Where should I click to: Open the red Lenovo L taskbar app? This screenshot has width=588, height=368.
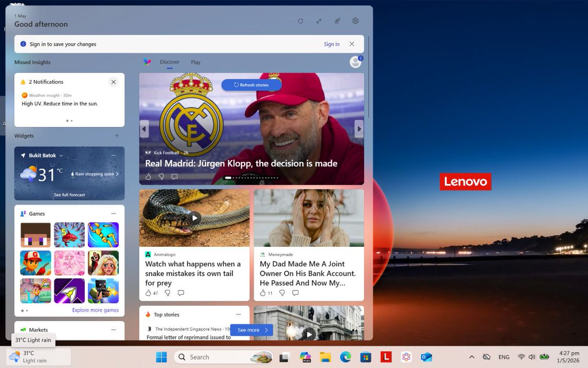[x=386, y=357]
